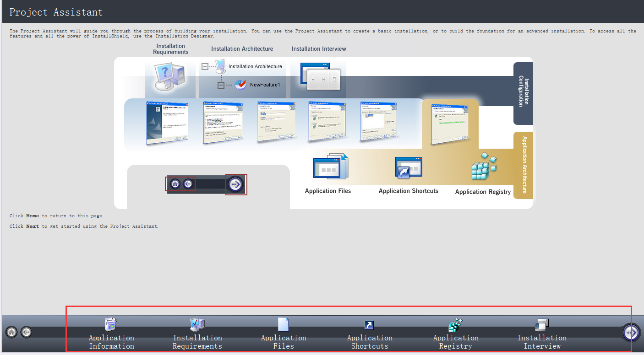This screenshot has width=644, height=355.
Task: Click the back arrow inside the diagram
Action: [x=188, y=184]
